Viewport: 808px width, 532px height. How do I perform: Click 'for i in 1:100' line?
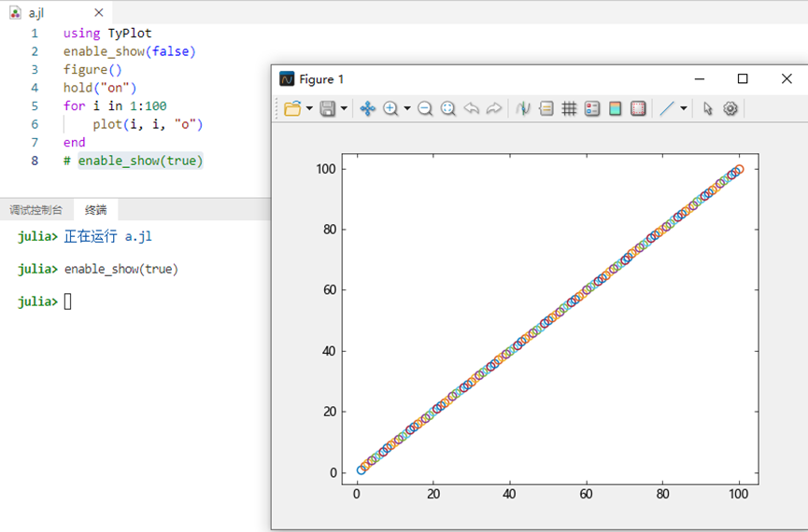115,106
